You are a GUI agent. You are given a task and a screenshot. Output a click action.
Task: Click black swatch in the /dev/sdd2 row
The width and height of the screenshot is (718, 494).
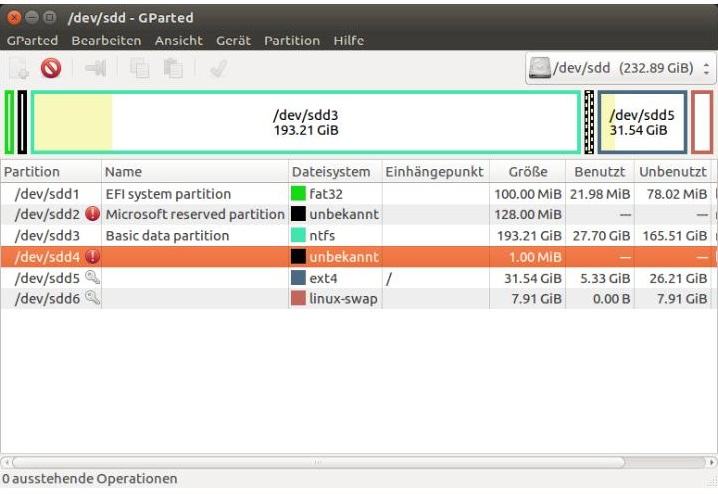point(298,214)
